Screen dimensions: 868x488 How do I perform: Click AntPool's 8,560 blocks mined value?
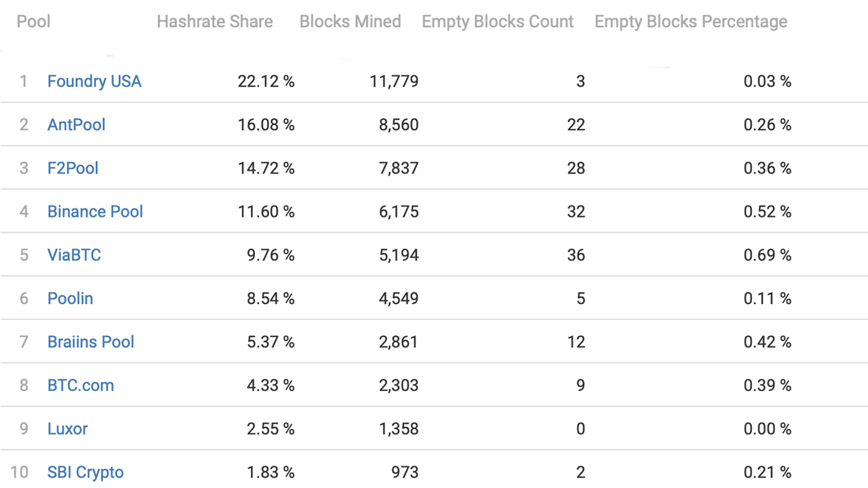[399, 125]
